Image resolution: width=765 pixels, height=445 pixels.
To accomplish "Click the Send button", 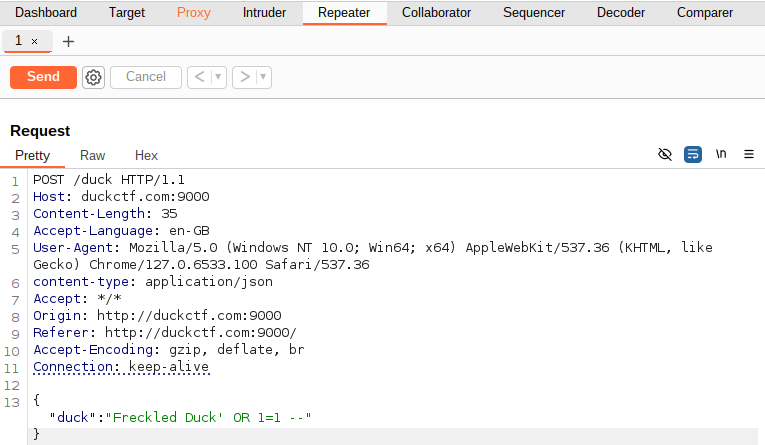I will (43, 77).
